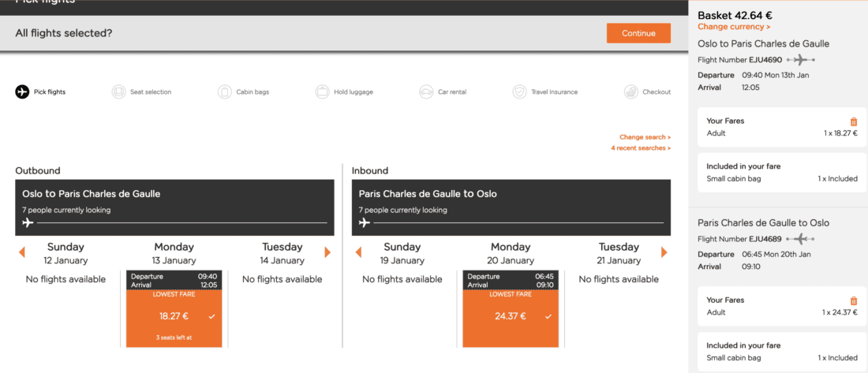This screenshot has width=868, height=373.
Task: Click the Change search link
Action: (644, 136)
